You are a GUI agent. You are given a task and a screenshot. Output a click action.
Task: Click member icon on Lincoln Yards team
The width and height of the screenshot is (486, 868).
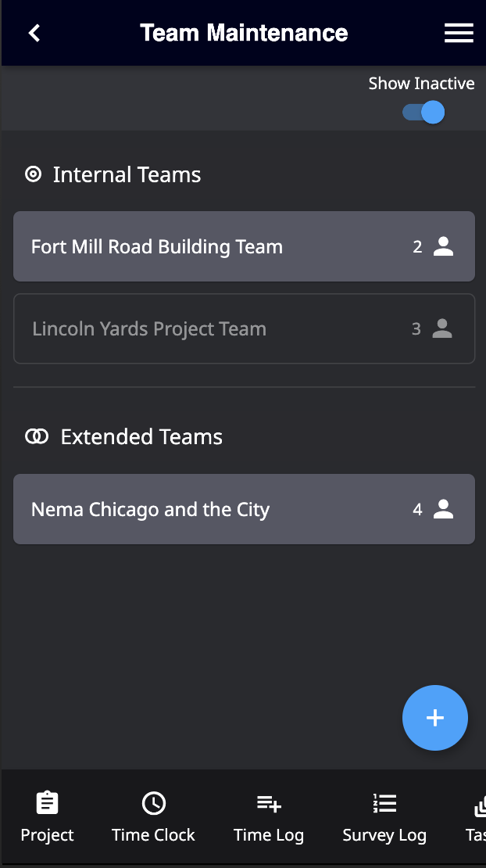442,328
